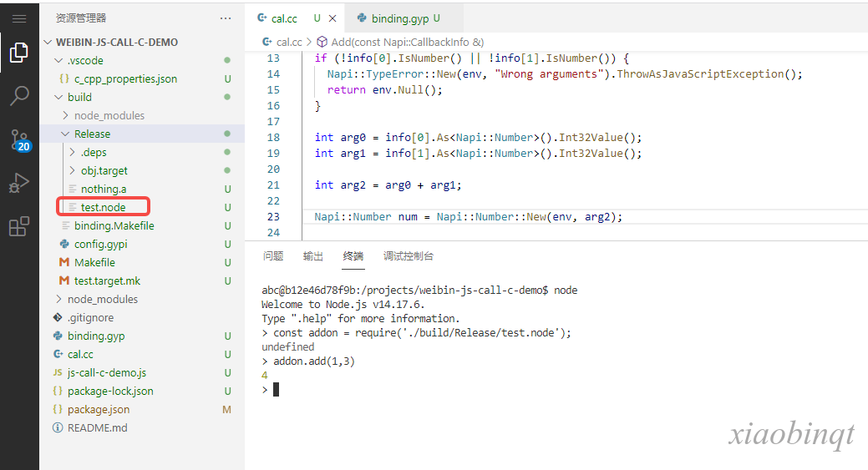Open .gitignore in the explorer
The height and width of the screenshot is (470, 868).
coord(90,317)
